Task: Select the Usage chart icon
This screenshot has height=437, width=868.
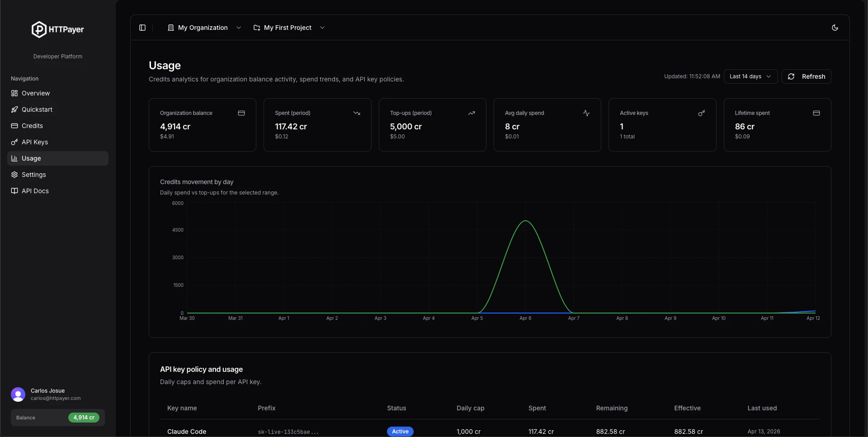Action: [x=14, y=158]
